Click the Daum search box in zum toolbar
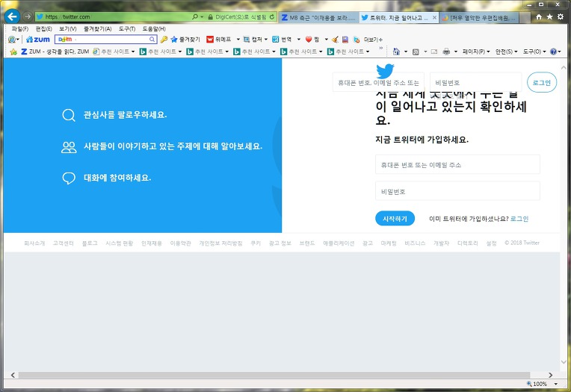571x392 pixels. [105, 40]
